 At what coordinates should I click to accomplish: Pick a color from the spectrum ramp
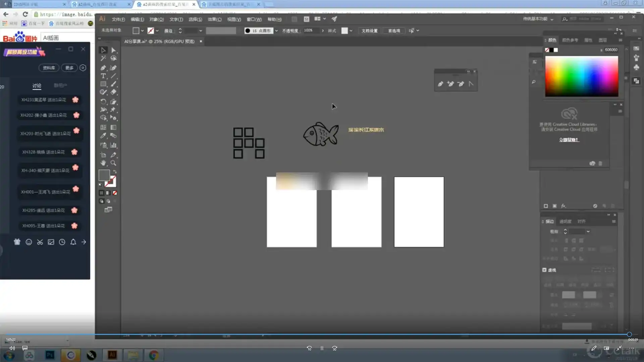point(581,76)
